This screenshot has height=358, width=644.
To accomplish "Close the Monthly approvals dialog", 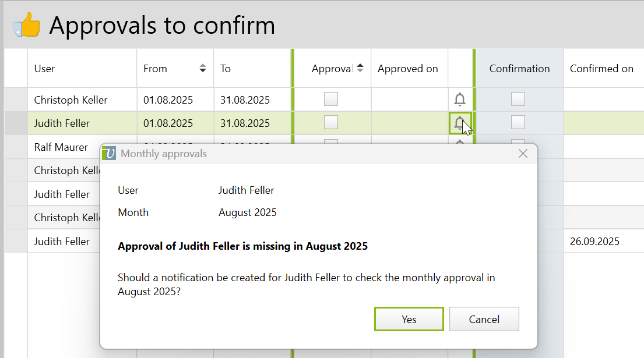I will point(523,154).
